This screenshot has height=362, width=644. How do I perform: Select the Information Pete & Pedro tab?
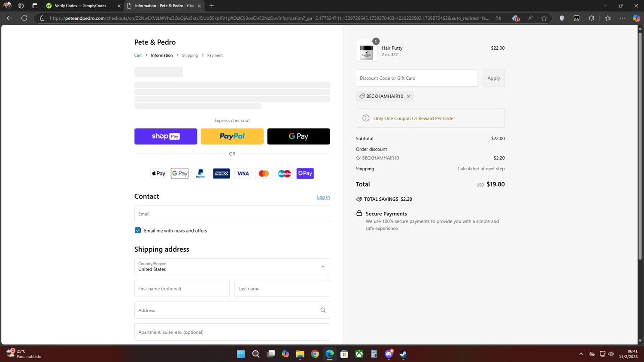click(x=164, y=6)
